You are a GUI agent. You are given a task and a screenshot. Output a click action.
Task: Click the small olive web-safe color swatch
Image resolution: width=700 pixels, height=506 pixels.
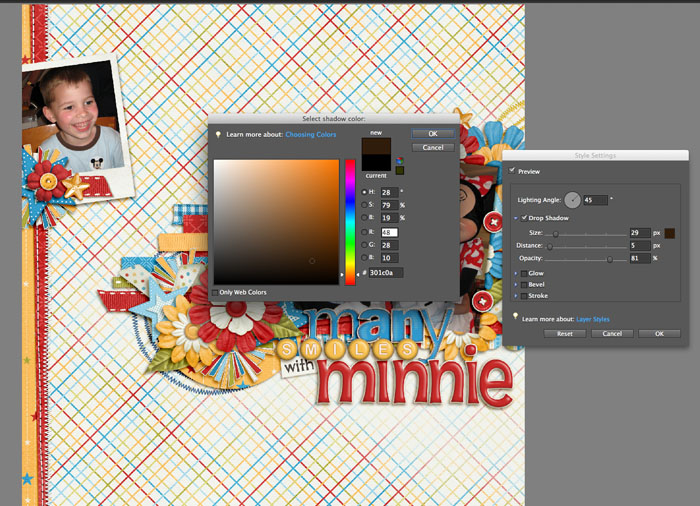tap(400, 170)
